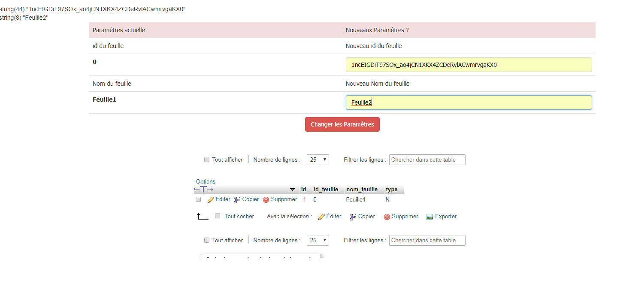The height and width of the screenshot is (292, 644).
Task: Click Copier icon beside Avec la sélection
Action: (353, 217)
